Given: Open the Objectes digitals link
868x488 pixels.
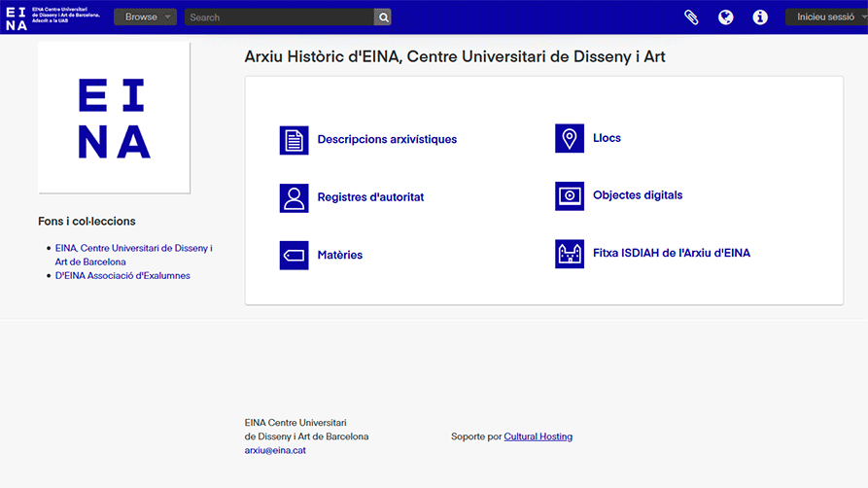Looking at the screenshot, I should (638, 195).
